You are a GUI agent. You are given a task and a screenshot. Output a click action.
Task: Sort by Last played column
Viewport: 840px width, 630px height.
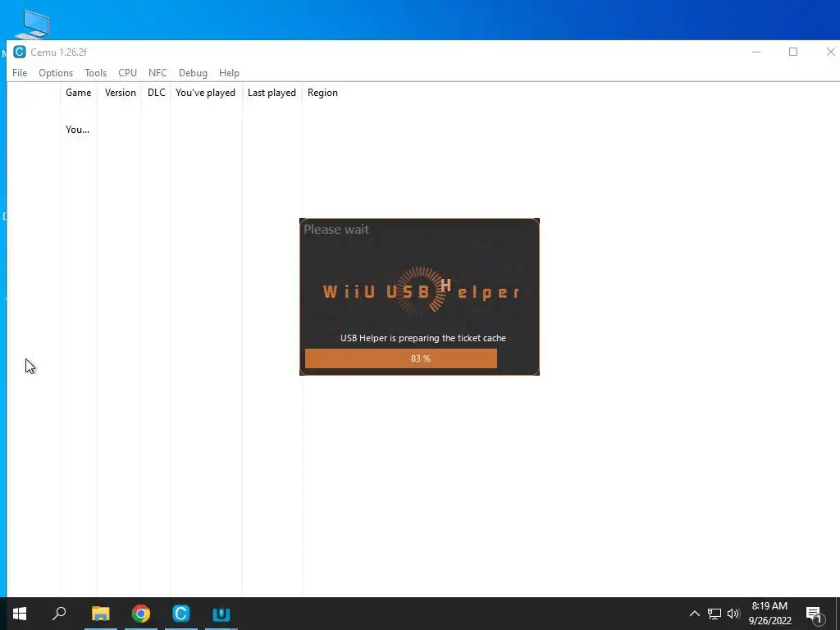click(x=272, y=93)
